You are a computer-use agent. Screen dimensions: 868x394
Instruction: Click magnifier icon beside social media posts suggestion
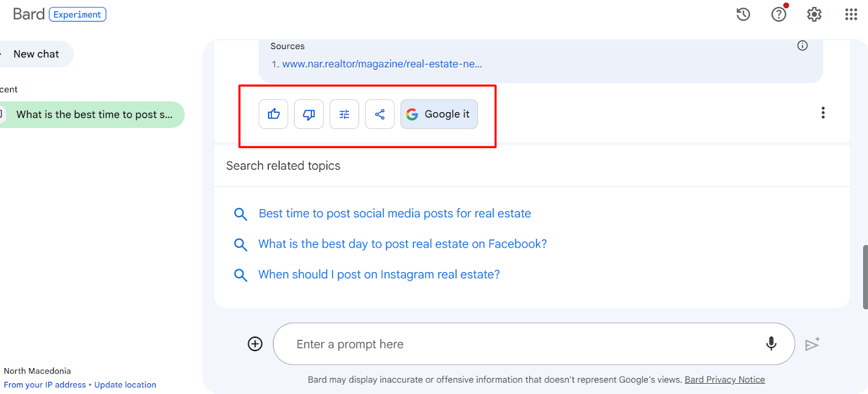[240, 214]
